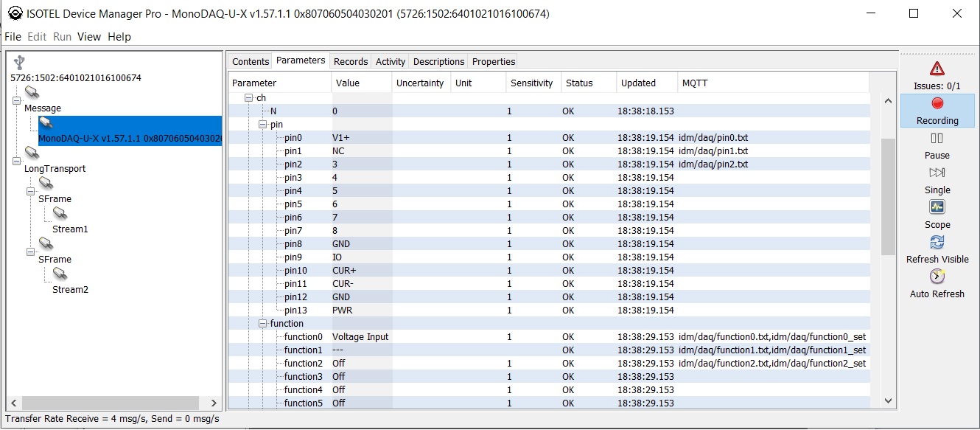Click the device tree scroll-left arrow
This screenshot has height=430, width=980.
(14, 403)
